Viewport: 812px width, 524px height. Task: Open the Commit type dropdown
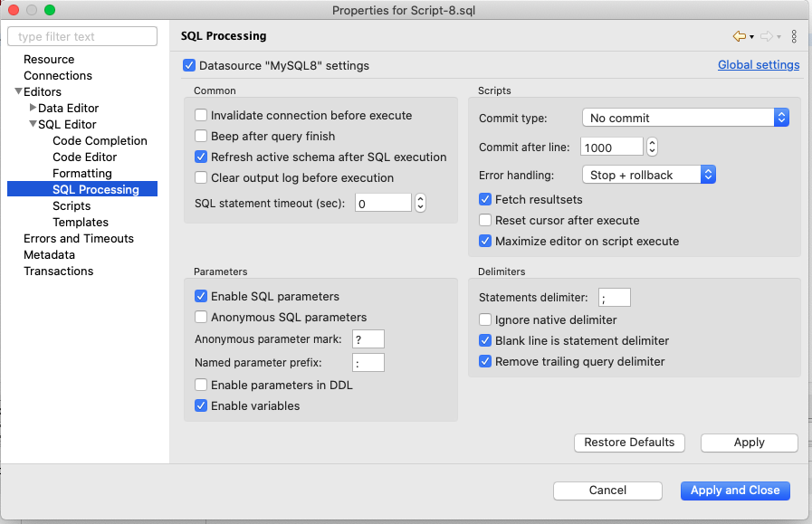(x=780, y=117)
